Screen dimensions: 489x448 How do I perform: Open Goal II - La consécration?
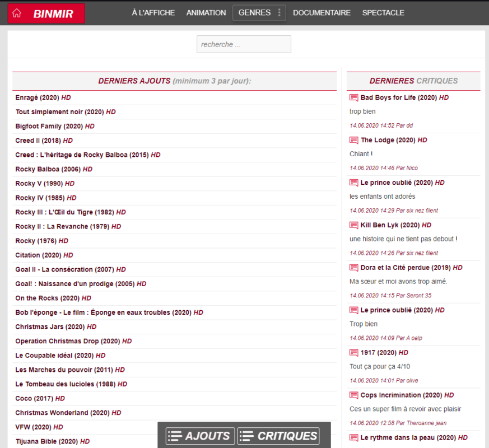pyautogui.click(x=71, y=270)
